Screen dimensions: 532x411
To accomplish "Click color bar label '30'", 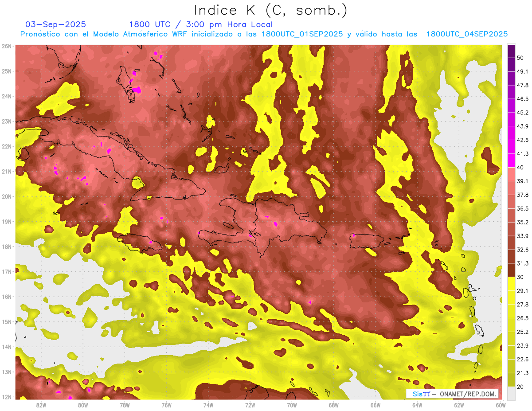I will tap(520, 277).
